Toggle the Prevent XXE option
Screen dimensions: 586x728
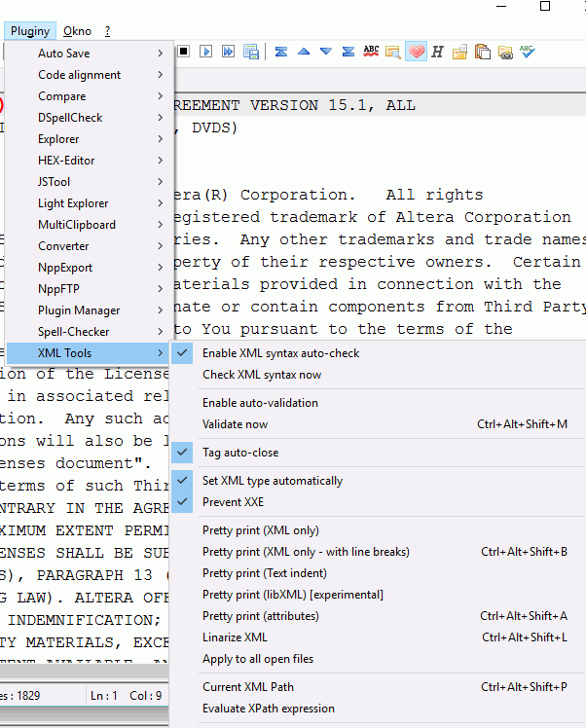(x=233, y=502)
